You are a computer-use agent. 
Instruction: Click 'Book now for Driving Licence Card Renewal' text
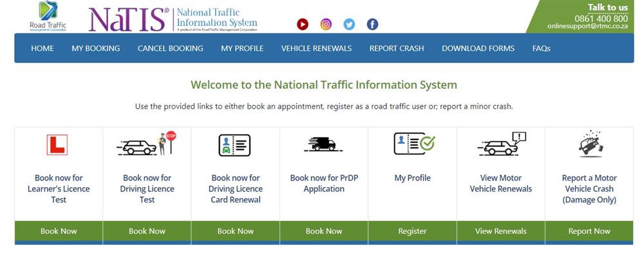(235, 189)
